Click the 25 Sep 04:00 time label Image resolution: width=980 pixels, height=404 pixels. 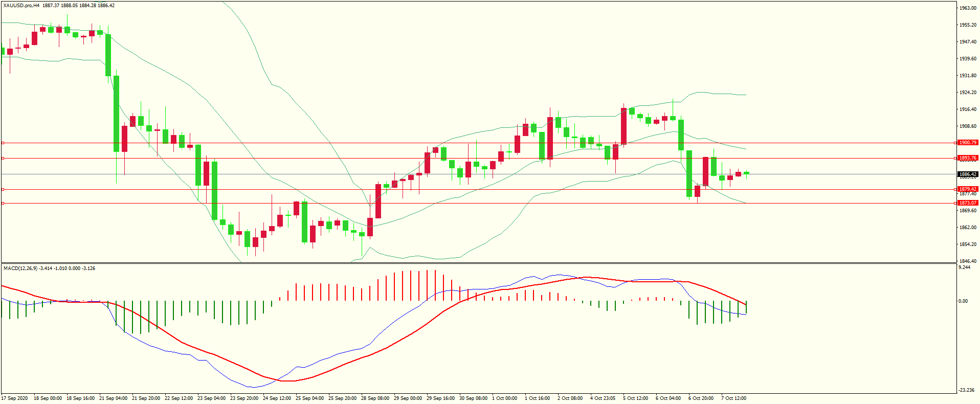pos(309,398)
